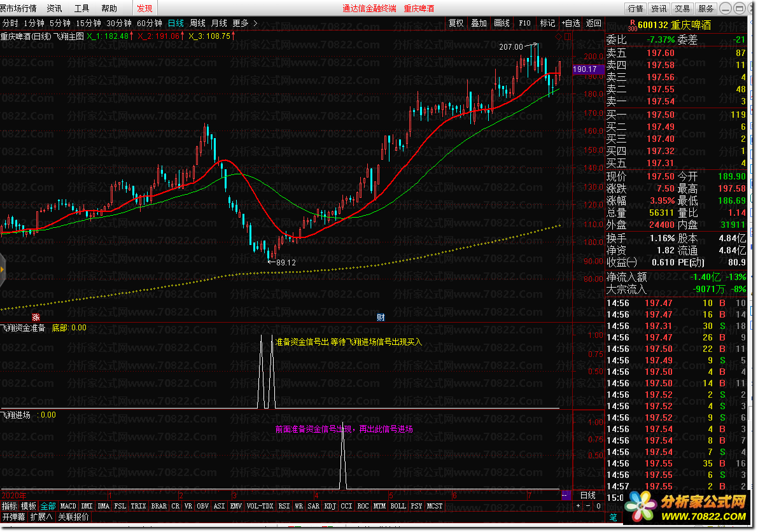Select the KDJ indicator
Viewport: 758px width, 532px height.
point(330,506)
